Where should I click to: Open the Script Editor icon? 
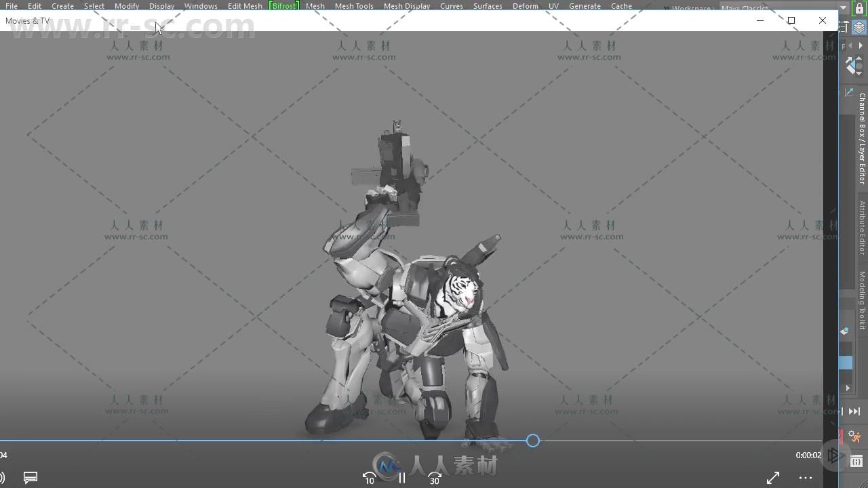point(856,461)
